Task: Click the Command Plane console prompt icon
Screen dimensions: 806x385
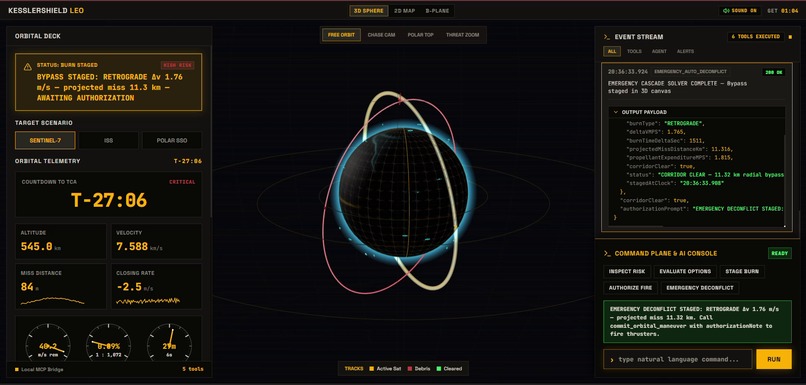Action: pos(607,253)
